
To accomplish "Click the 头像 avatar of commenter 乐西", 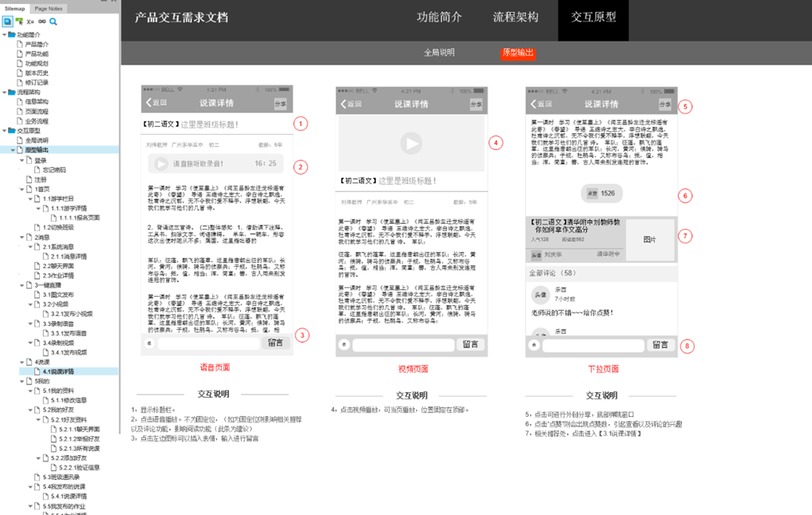I will [540, 295].
